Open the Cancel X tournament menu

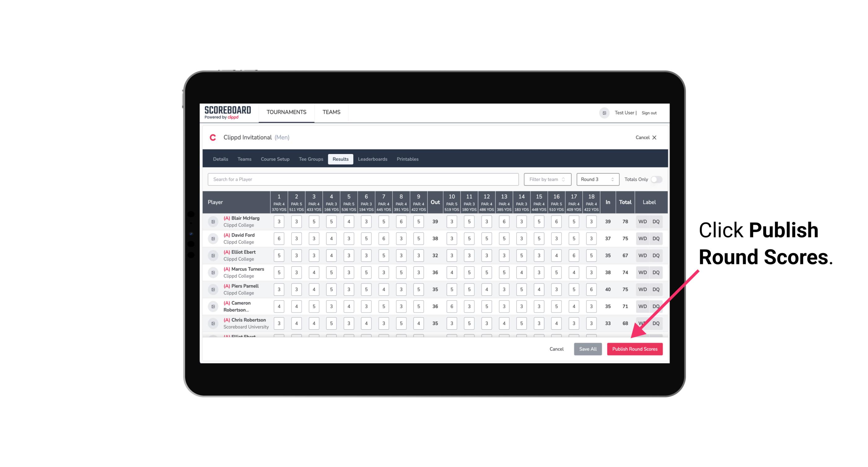pyautogui.click(x=645, y=138)
